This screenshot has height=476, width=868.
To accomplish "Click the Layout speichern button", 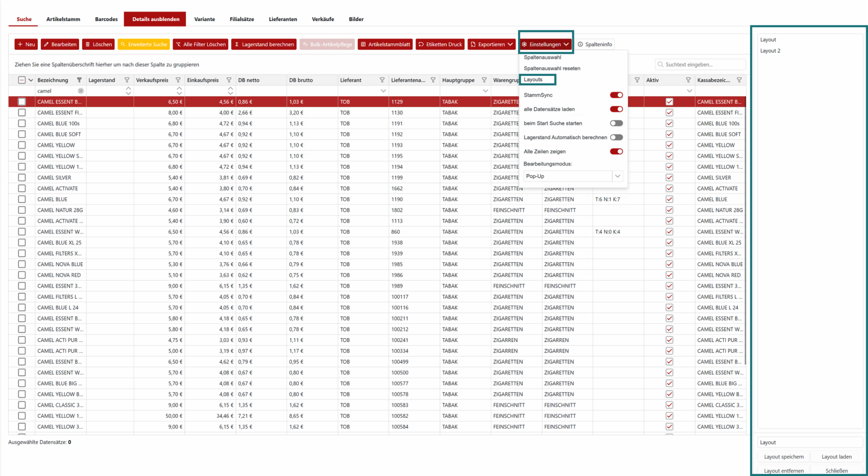I will pyautogui.click(x=784, y=456).
